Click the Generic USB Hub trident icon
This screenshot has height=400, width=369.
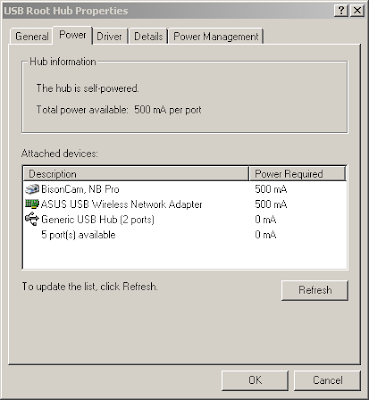click(32, 219)
